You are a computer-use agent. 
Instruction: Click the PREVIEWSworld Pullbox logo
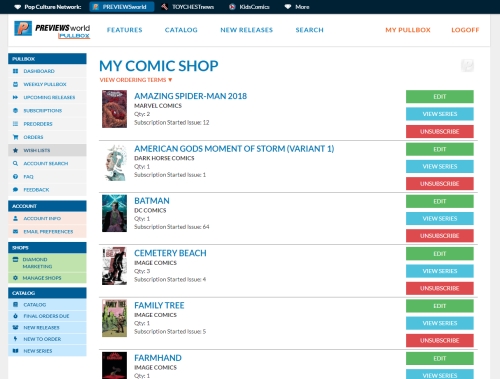tap(52, 30)
